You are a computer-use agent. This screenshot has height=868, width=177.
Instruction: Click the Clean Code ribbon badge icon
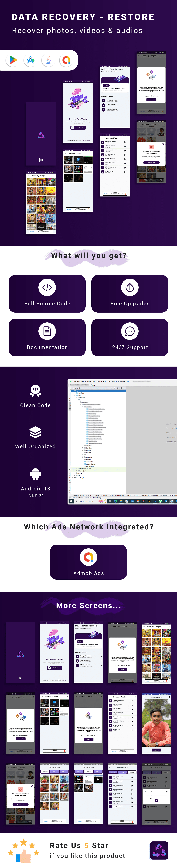(35, 391)
